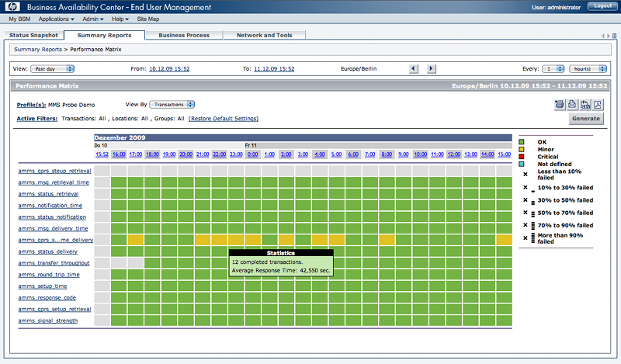Viewport: 621px width, 364px height.
Task: Go to previous time period arrow
Action: [414, 68]
